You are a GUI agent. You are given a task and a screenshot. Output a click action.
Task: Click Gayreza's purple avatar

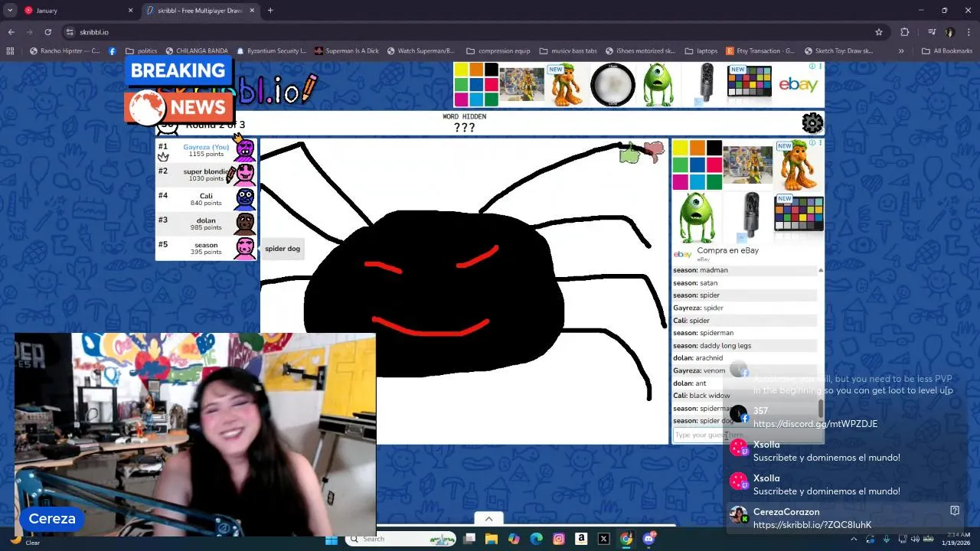pyautogui.click(x=245, y=148)
